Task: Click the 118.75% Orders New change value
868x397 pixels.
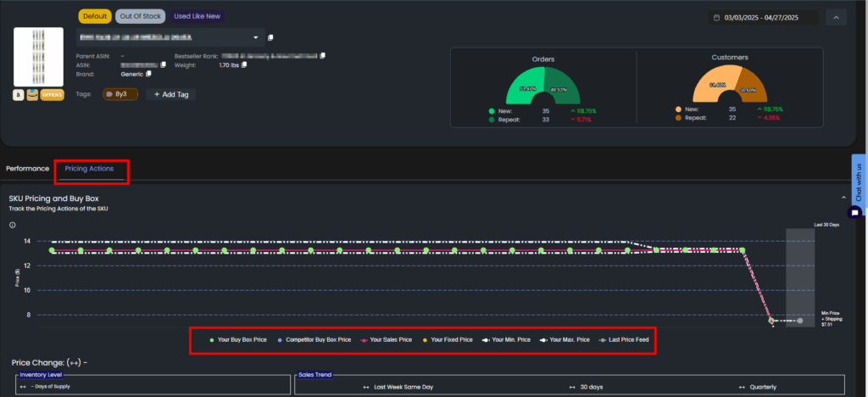Action: tap(587, 111)
